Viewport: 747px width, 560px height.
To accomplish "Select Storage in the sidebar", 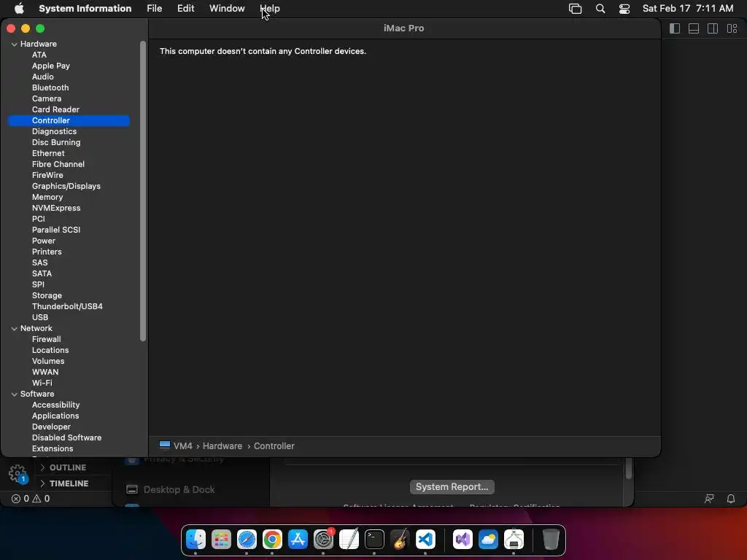I will 47,296.
